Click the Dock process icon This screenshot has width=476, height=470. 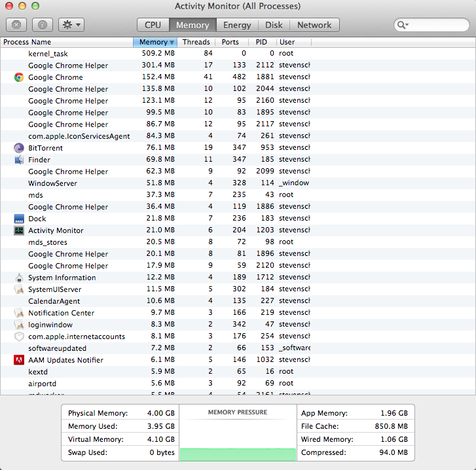point(19,219)
